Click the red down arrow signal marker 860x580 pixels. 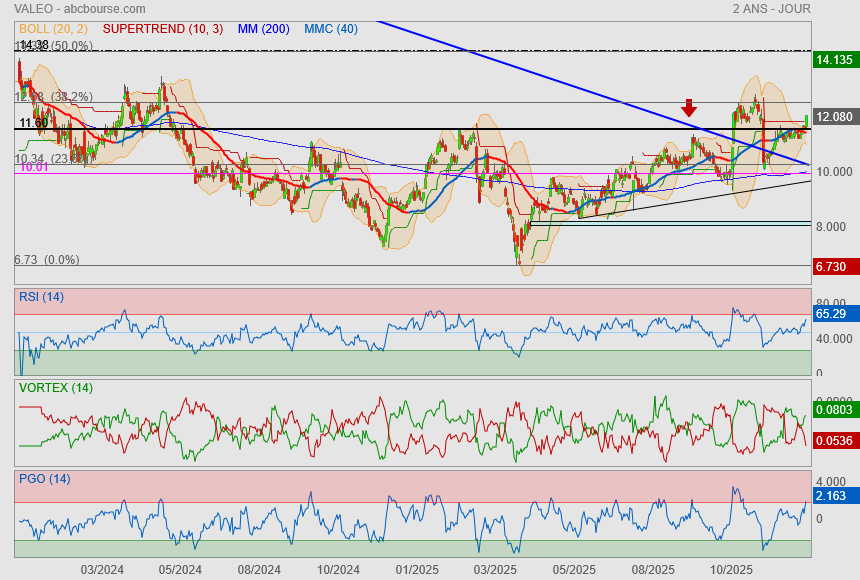click(689, 108)
